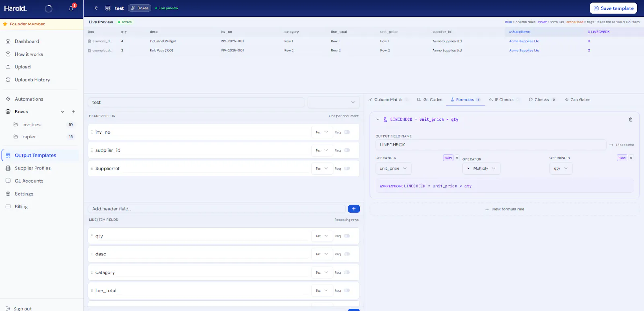Add a New formula rule
644x311 pixels.
(x=505, y=209)
